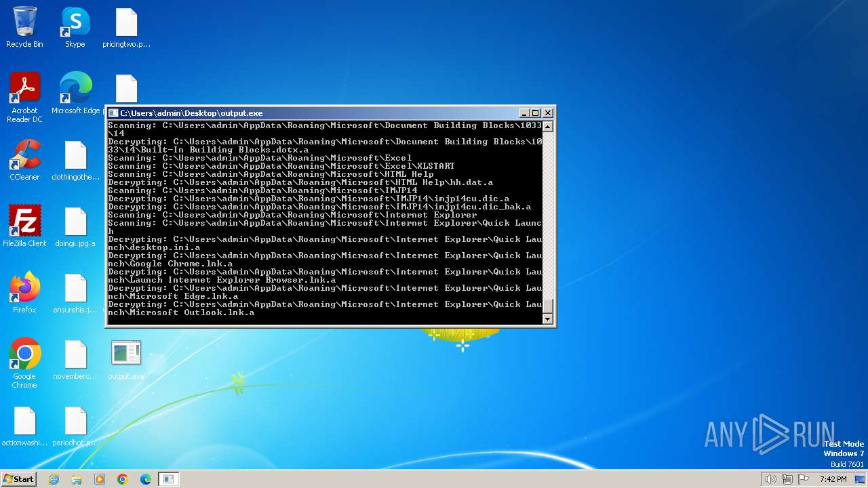The width and height of the screenshot is (868, 488).
Task: Open the Start menu
Action: pyautogui.click(x=19, y=479)
